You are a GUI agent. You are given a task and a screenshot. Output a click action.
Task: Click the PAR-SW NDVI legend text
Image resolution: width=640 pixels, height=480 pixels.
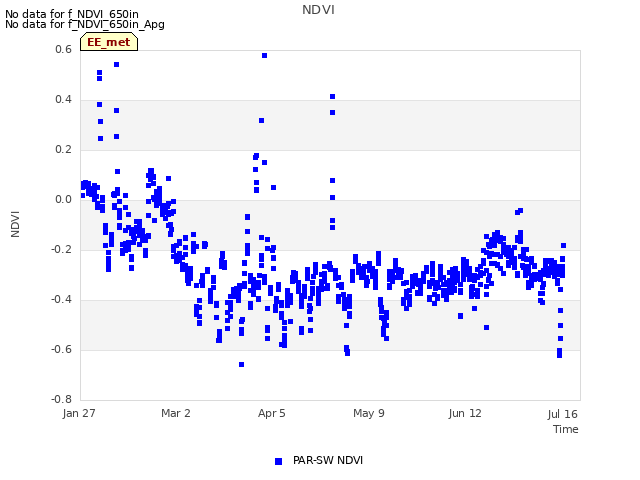(328, 460)
